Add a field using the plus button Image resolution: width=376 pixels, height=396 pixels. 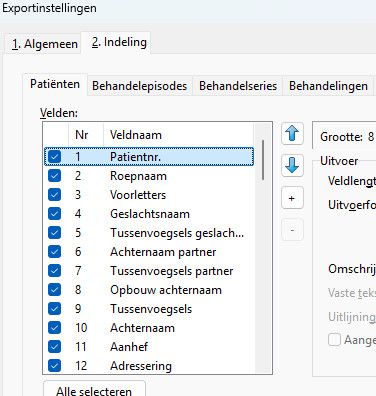coord(292,198)
